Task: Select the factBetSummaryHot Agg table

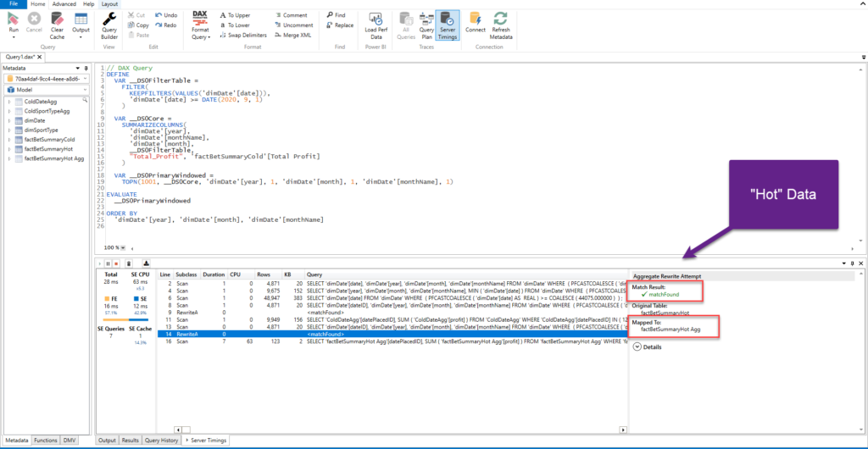Action: pos(54,158)
